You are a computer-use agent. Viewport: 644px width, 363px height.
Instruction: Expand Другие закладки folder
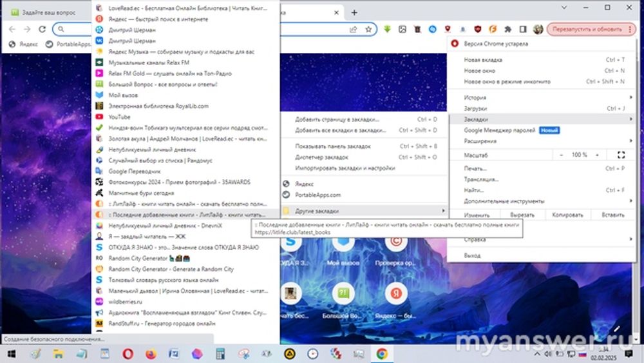point(365,211)
